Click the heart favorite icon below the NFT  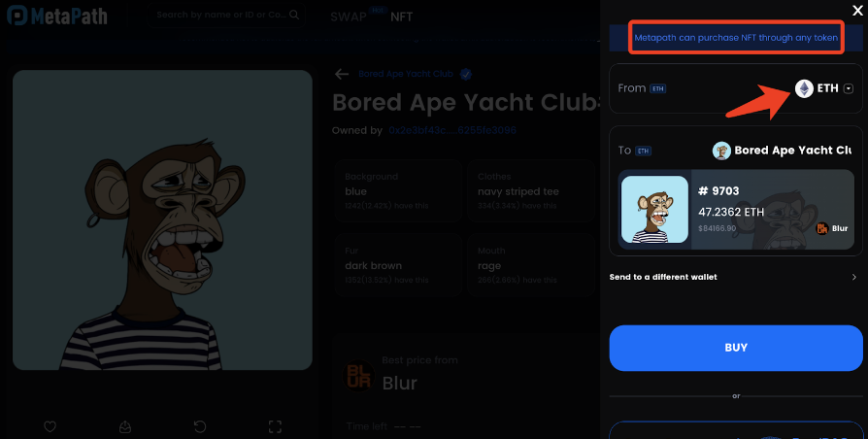[x=50, y=426]
